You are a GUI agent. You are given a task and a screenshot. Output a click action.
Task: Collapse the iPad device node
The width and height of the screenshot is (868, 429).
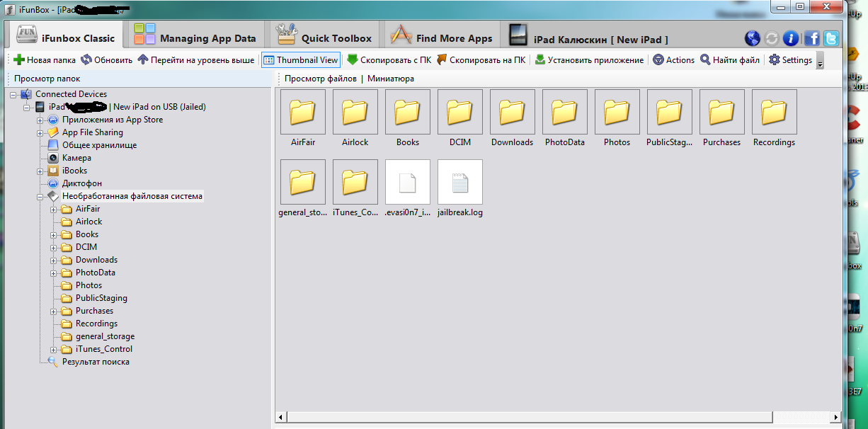click(27, 107)
